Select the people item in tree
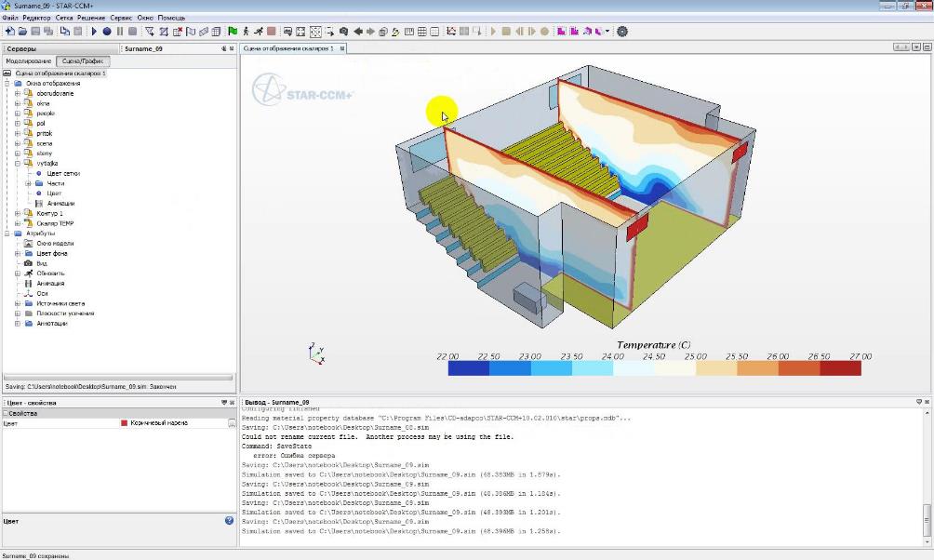 [x=45, y=113]
